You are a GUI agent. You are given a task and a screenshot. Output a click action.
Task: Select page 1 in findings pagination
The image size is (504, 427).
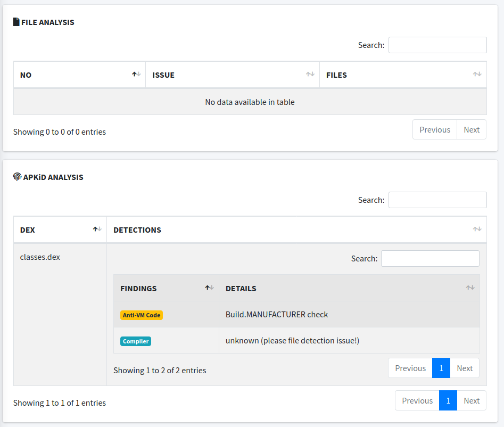coord(441,368)
